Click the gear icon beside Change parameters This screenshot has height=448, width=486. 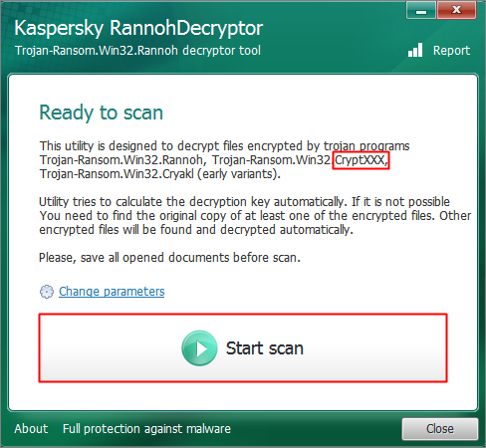pyautogui.click(x=47, y=292)
